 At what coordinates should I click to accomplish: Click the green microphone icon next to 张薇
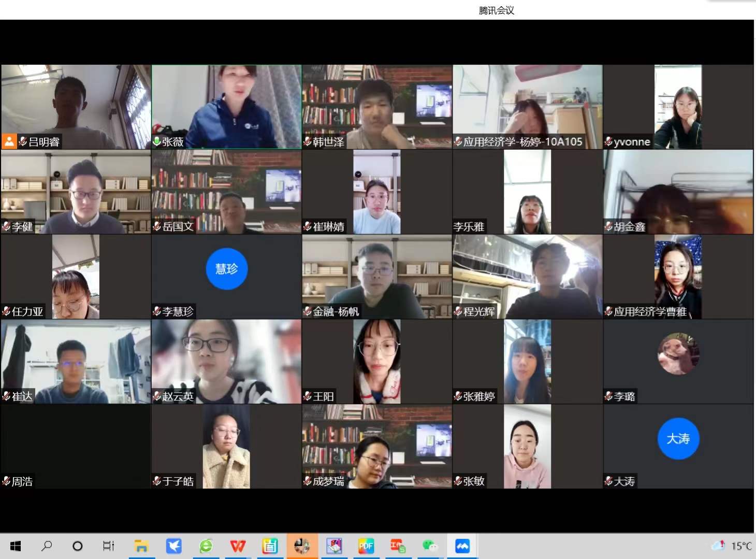point(157,141)
